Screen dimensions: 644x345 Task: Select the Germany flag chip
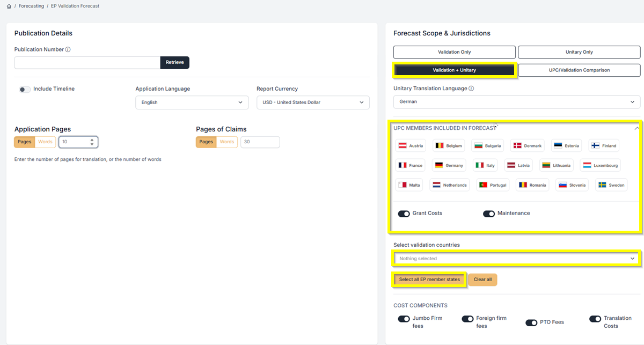[449, 165]
